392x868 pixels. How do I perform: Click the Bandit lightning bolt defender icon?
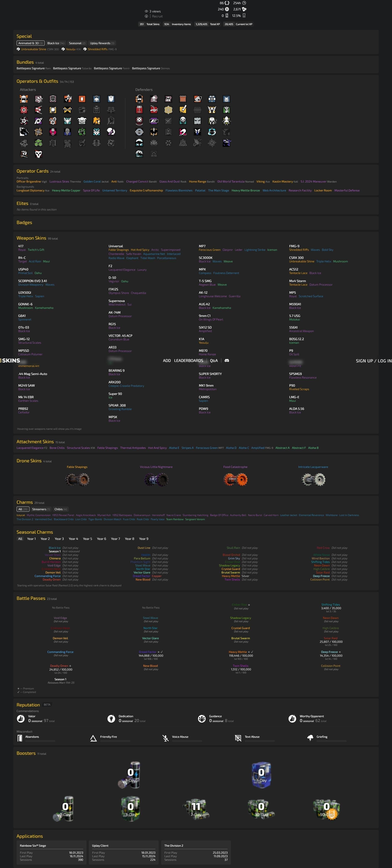click(183, 110)
